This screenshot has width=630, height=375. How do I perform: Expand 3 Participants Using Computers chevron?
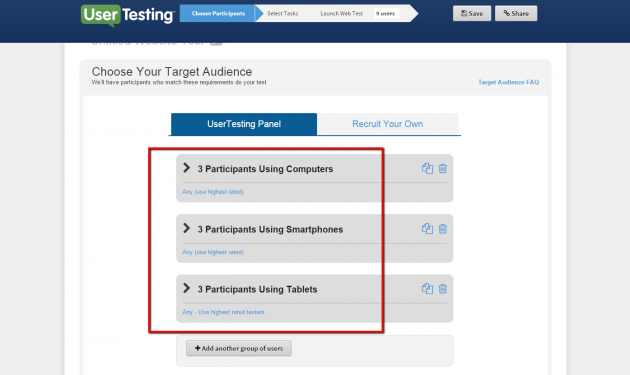[x=186, y=168]
